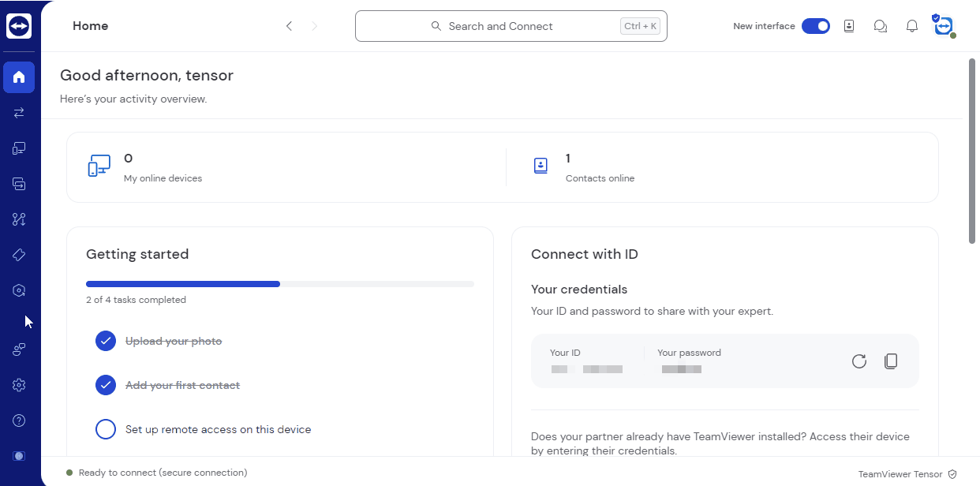Image resolution: width=980 pixels, height=486 pixels.
Task: Uncheck the completed Add your first contact task
Action: [x=105, y=385]
